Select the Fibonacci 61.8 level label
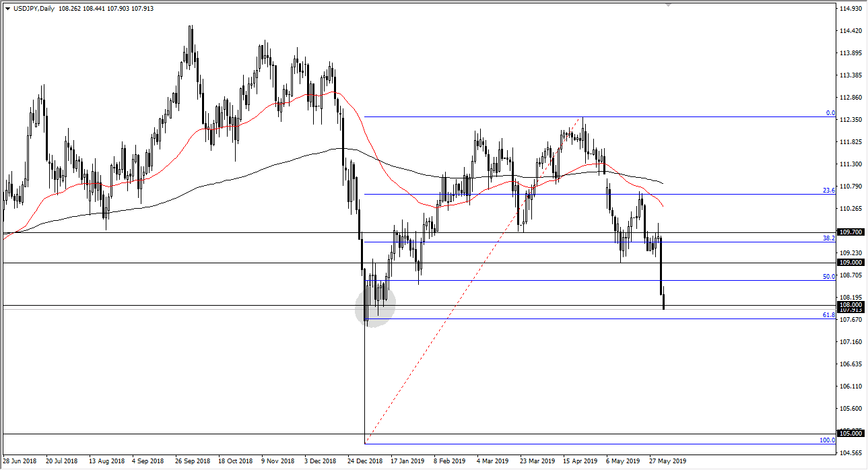868x470 pixels. (829, 315)
